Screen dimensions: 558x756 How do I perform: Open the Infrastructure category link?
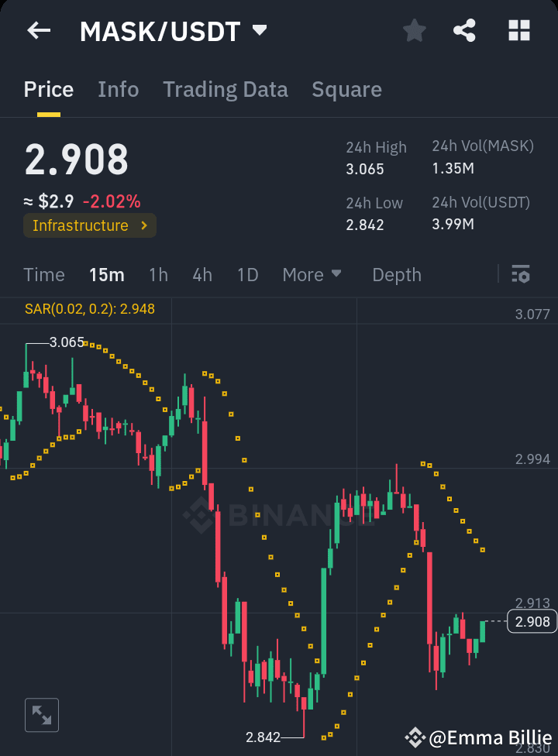[89, 225]
